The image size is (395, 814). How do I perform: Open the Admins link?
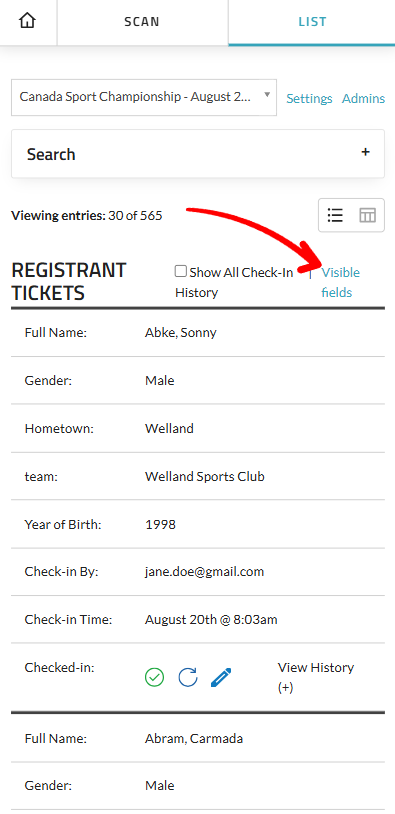363,99
